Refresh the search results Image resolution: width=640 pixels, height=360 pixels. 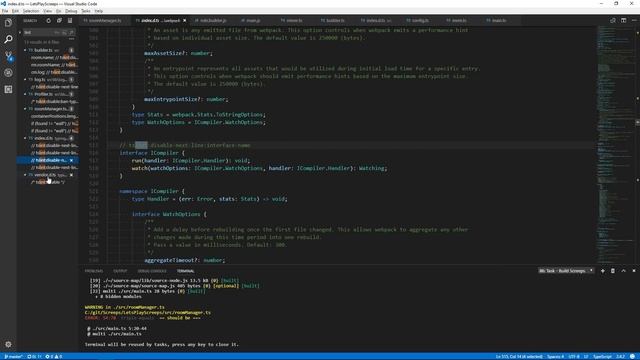[x=49, y=20]
